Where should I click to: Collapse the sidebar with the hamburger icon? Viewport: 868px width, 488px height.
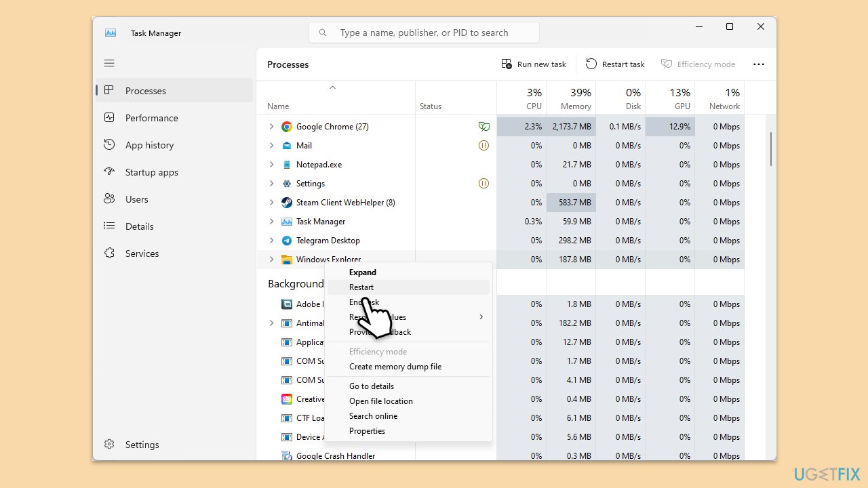109,63
